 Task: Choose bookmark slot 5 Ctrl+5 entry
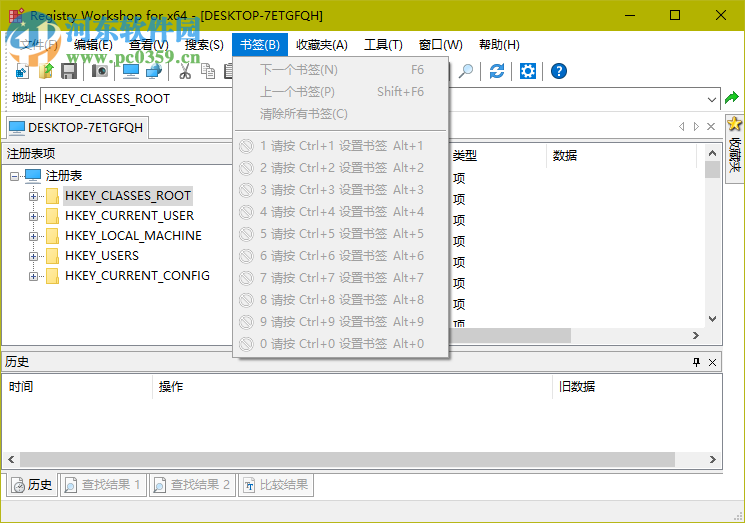[x=341, y=234]
